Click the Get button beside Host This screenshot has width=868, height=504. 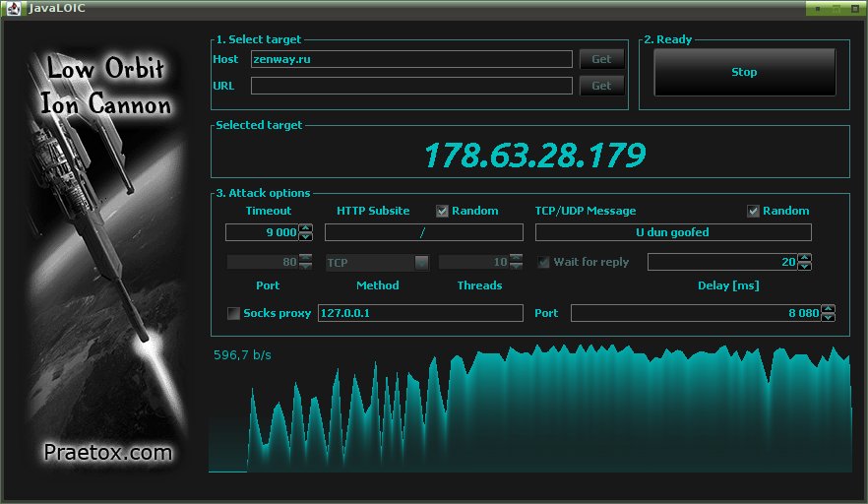pyautogui.click(x=601, y=59)
